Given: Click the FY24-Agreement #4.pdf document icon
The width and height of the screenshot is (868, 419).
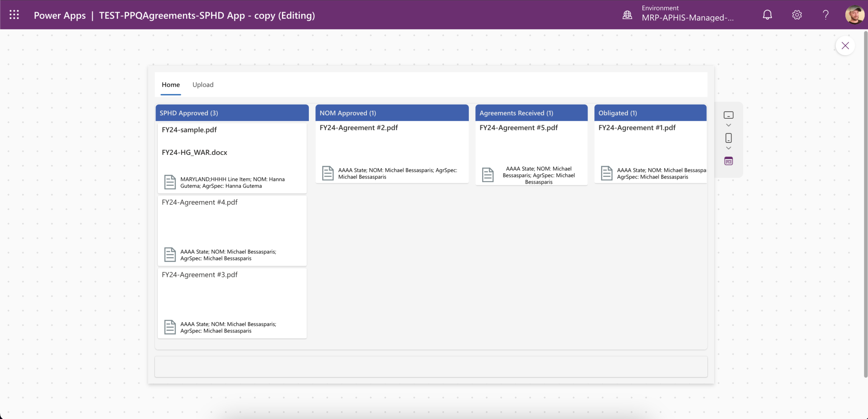Looking at the screenshot, I should point(170,255).
